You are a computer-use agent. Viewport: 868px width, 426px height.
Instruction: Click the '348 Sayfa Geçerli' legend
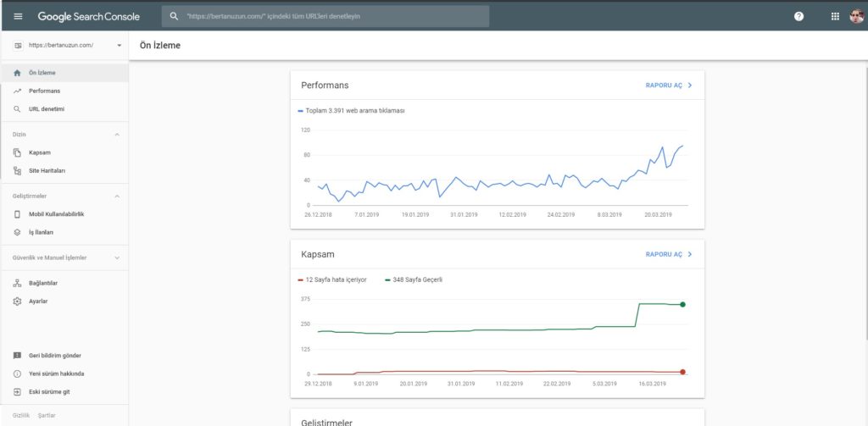click(414, 280)
